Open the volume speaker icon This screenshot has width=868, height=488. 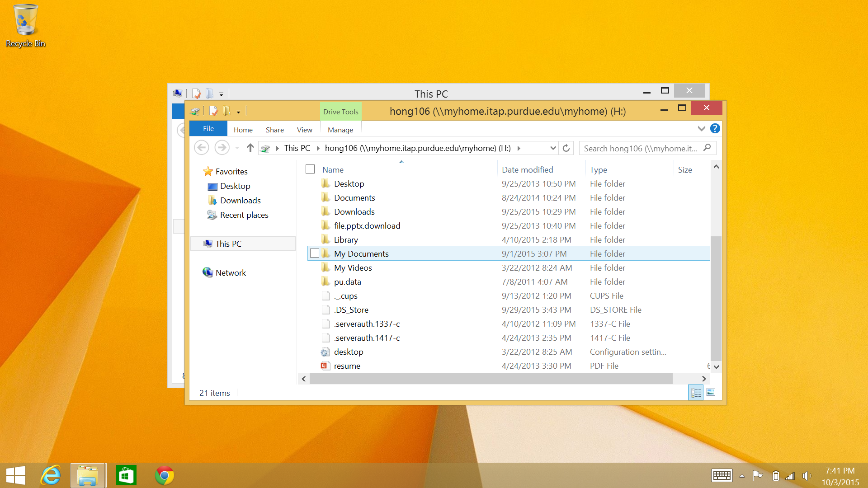pos(807,476)
